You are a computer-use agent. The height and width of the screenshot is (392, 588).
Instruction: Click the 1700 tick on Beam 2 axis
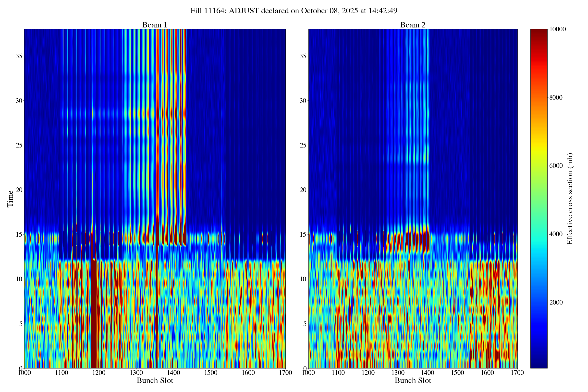click(517, 373)
